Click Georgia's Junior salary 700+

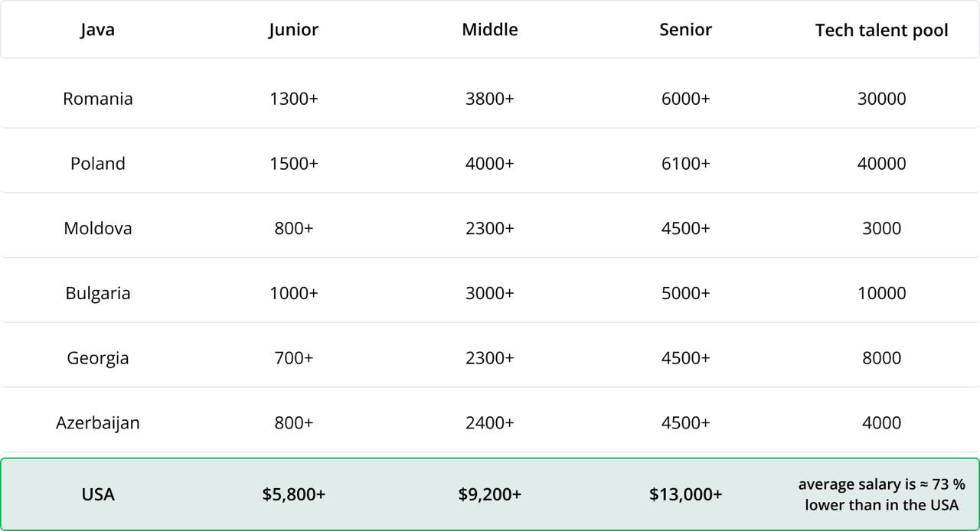(x=293, y=358)
